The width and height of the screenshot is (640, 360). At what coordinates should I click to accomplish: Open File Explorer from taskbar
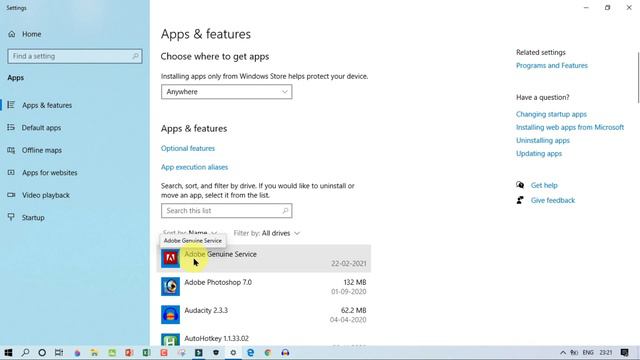[94, 353]
